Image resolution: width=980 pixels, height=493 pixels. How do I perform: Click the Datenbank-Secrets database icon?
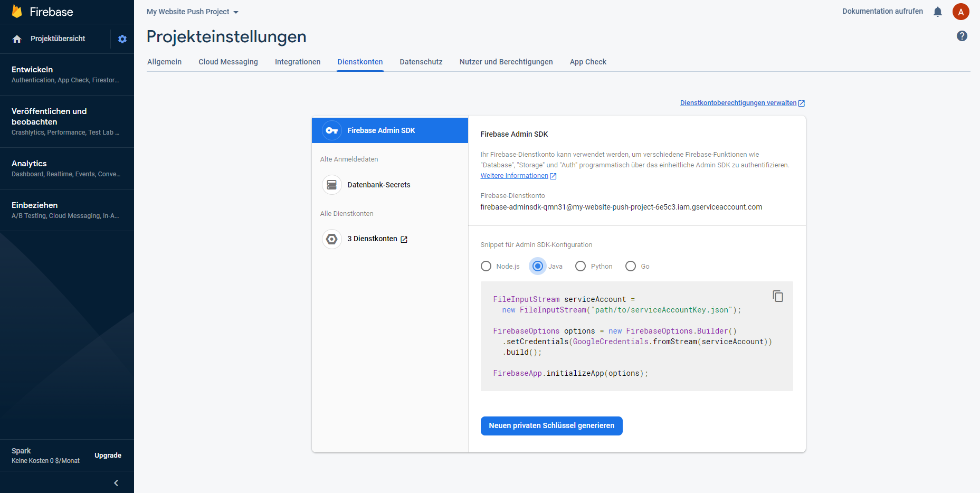click(332, 185)
